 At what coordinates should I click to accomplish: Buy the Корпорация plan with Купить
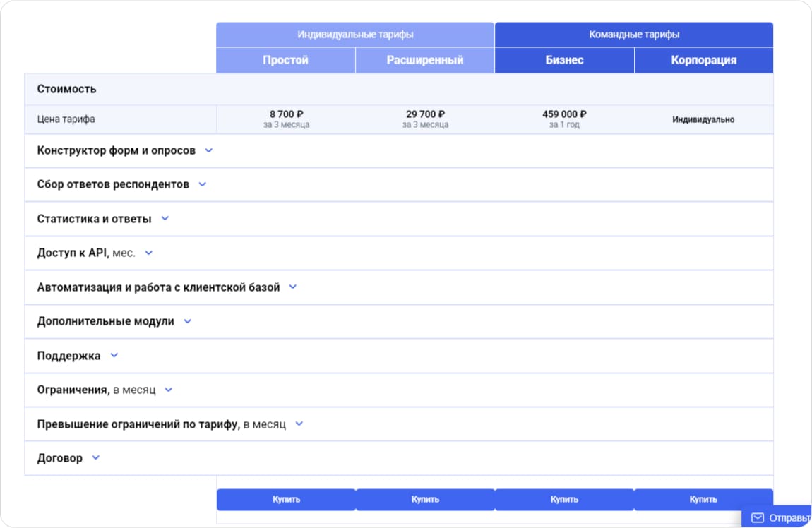point(703,499)
